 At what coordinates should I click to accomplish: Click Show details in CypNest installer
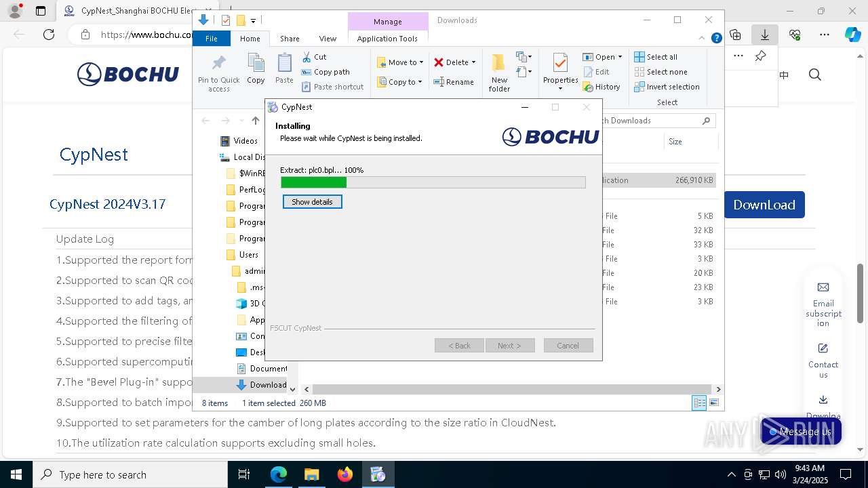[x=313, y=202]
